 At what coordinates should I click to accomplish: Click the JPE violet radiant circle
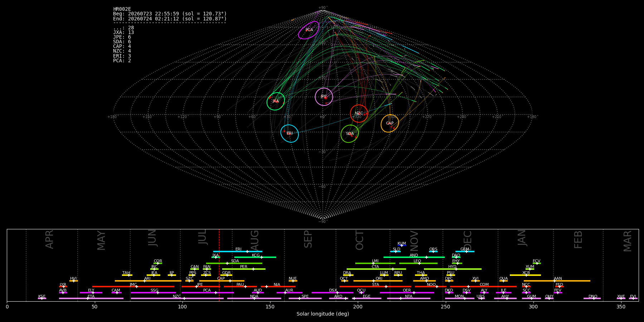click(x=324, y=97)
